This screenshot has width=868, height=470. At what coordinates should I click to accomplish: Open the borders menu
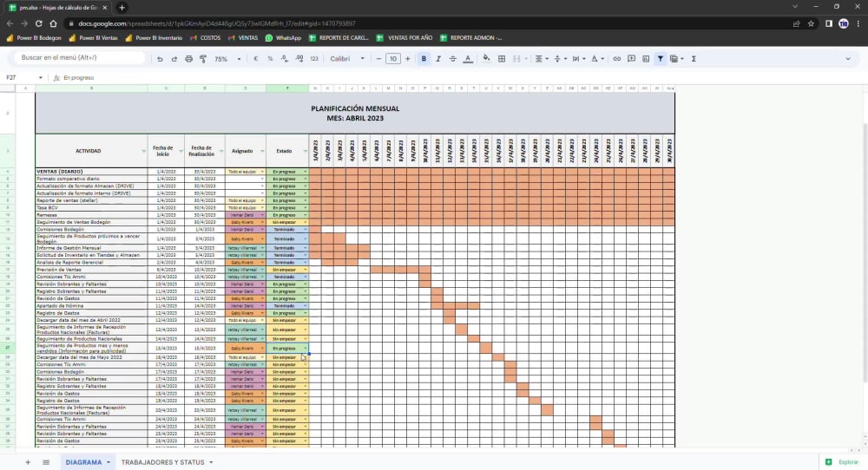click(x=502, y=59)
